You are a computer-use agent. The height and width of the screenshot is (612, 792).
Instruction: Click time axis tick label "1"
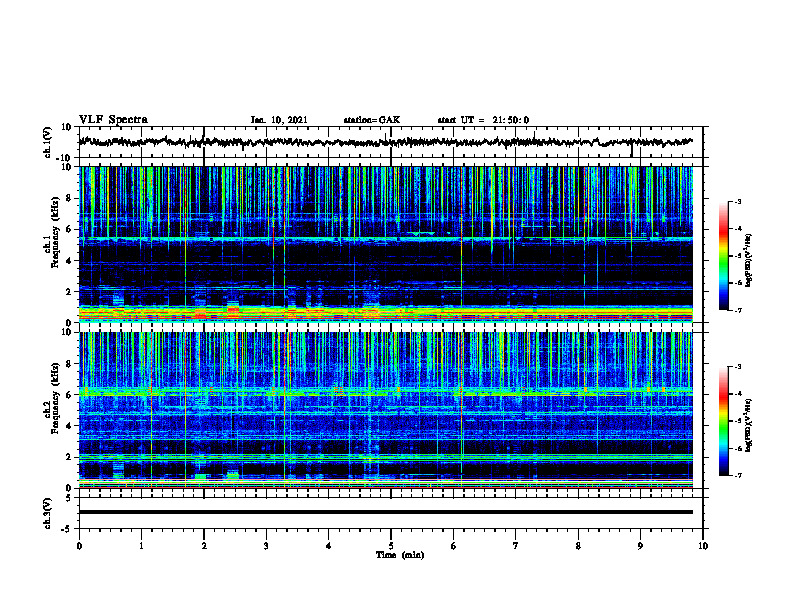141,546
